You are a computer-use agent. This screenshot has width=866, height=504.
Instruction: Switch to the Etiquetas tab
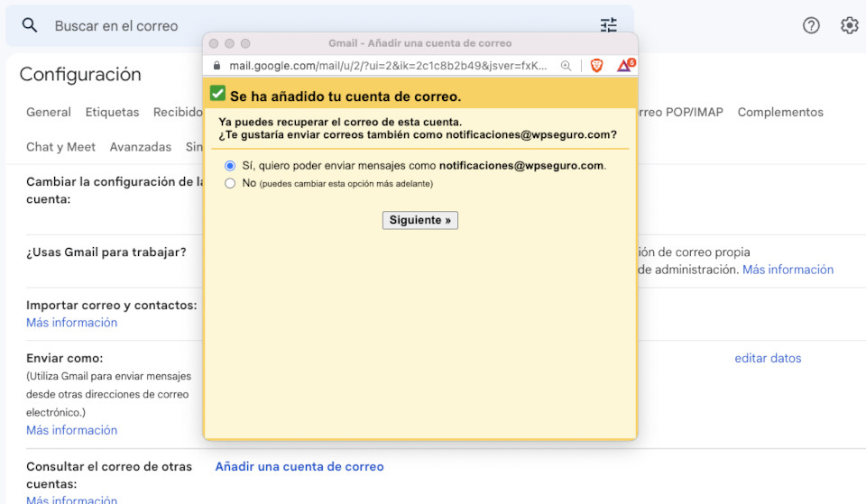pyautogui.click(x=112, y=112)
